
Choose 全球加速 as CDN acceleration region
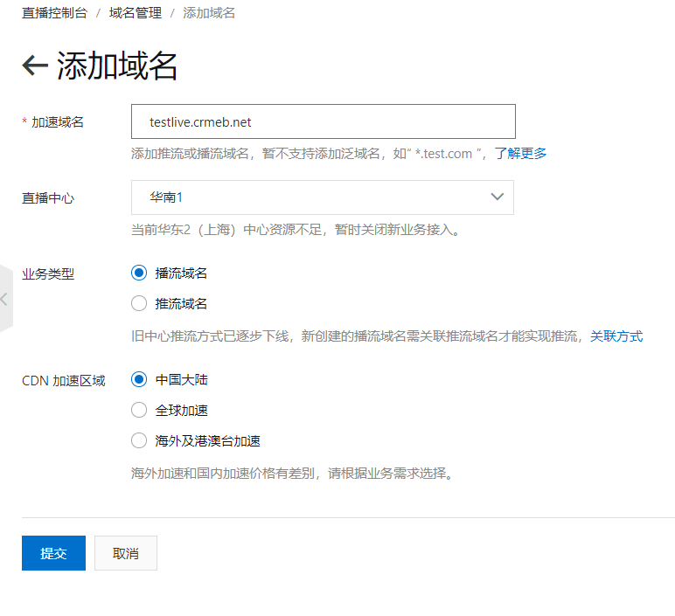click(139, 410)
